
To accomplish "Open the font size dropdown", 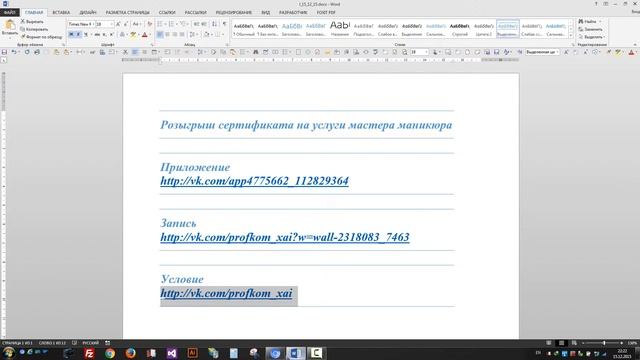I will (x=111, y=24).
